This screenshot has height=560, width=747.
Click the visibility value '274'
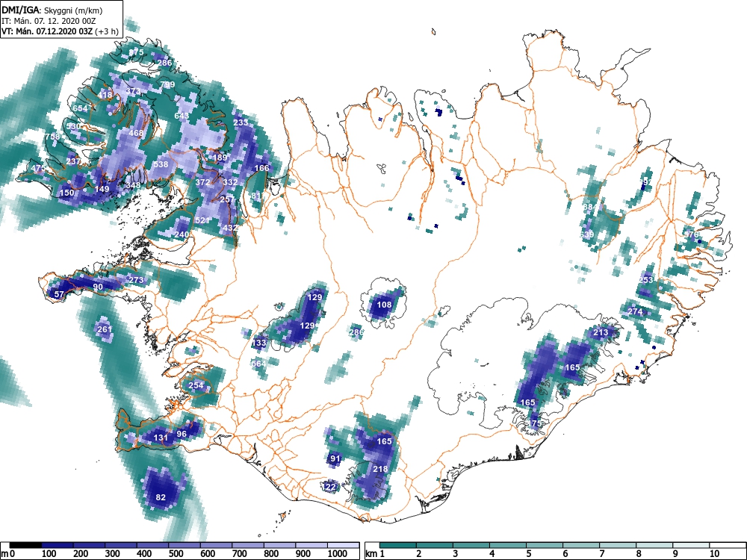pyautogui.click(x=635, y=311)
